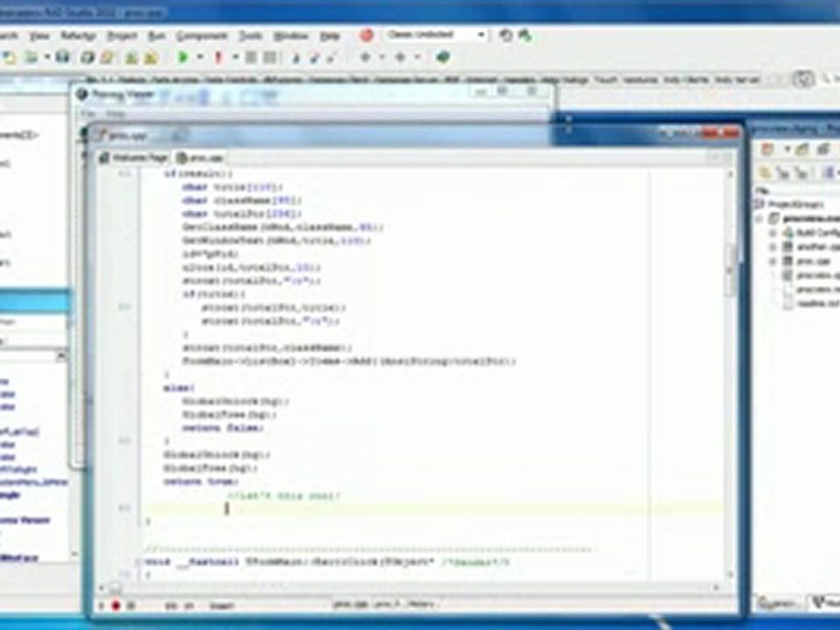Image resolution: width=840 pixels, height=630 pixels.
Task: Click the forward navigation arrow icon
Action: coord(400,57)
